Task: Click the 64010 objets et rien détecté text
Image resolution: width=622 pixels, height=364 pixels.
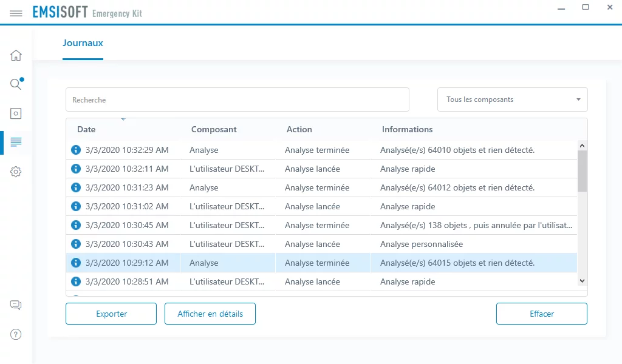Action: 457,150
